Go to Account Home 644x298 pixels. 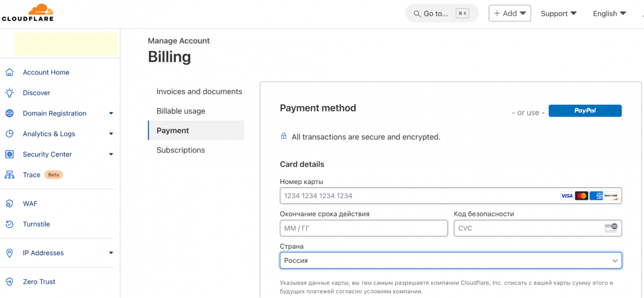coord(46,72)
